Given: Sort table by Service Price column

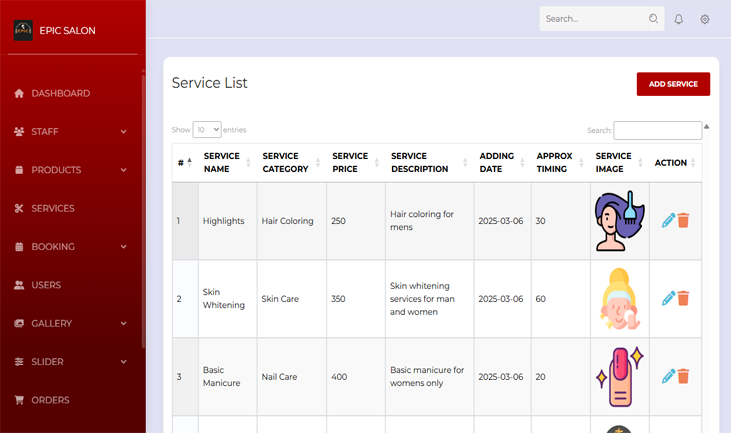Looking at the screenshot, I should (x=354, y=163).
